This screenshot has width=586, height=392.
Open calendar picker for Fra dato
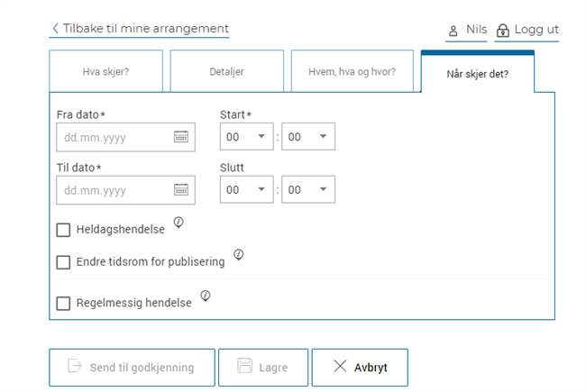click(180, 137)
